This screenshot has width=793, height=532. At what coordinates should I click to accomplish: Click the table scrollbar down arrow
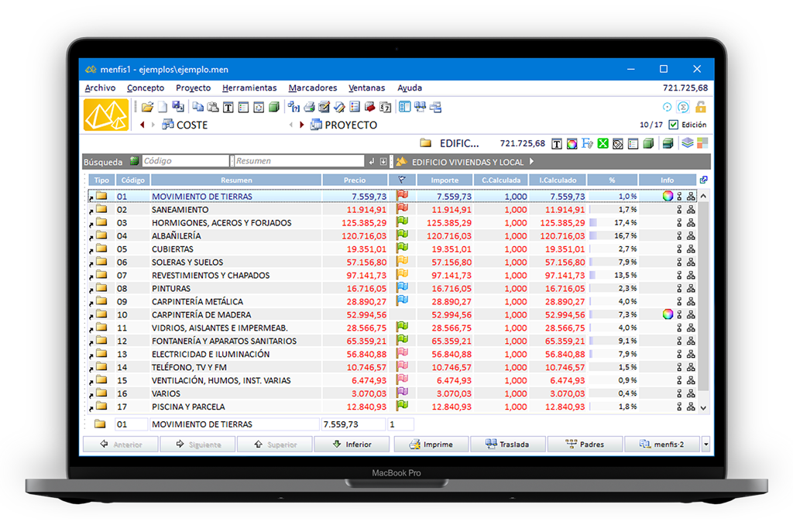pyautogui.click(x=703, y=407)
